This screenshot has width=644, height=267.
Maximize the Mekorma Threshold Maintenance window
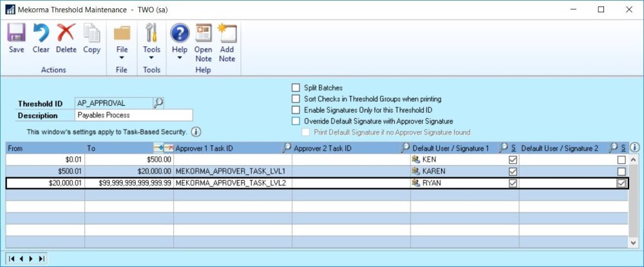tap(601, 10)
